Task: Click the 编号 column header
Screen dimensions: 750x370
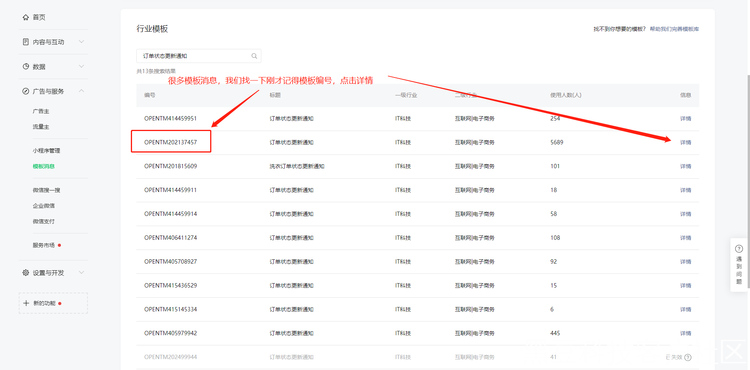Action: click(x=149, y=95)
